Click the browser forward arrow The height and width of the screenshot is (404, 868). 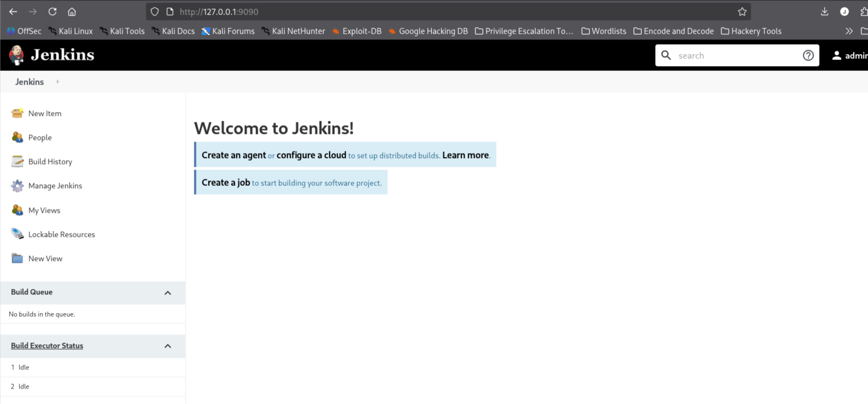[x=33, y=12]
